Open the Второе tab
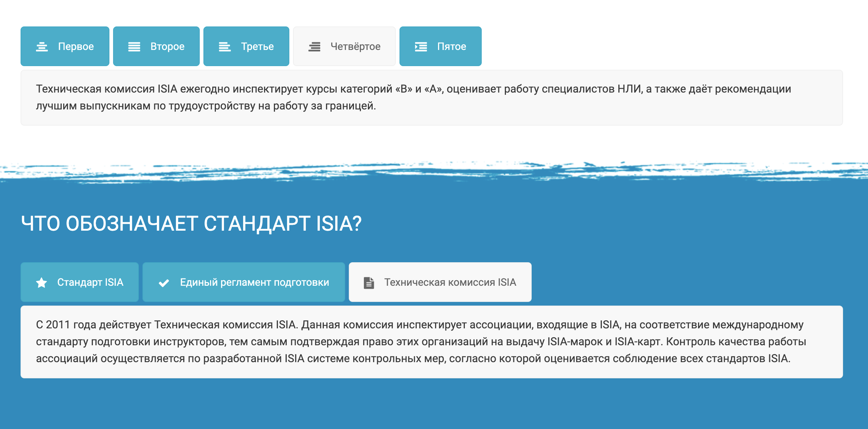868x429 pixels. [x=156, y=46]
